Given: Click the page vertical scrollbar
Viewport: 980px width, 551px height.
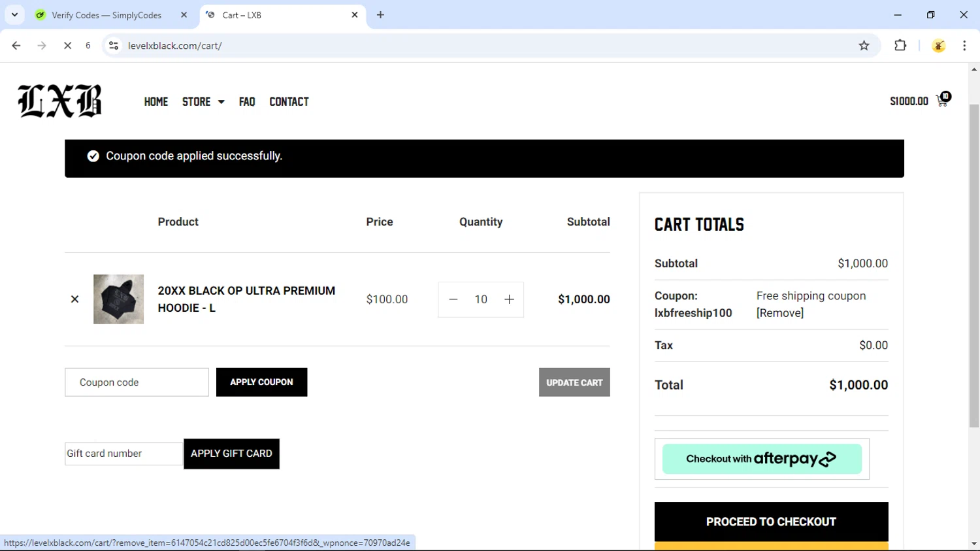Looking at the screenshot, I should pyautogui.click(x=974, y=266).
